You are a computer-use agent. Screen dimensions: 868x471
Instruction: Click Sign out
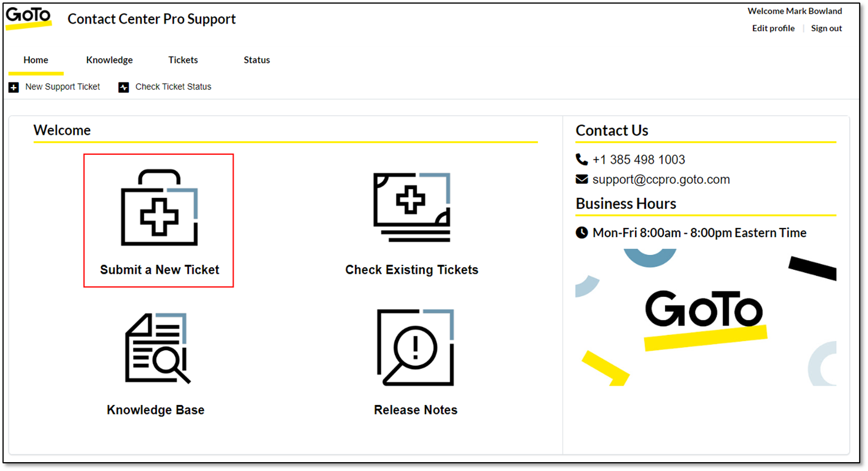pyautogui.click(x=826, y=28)
